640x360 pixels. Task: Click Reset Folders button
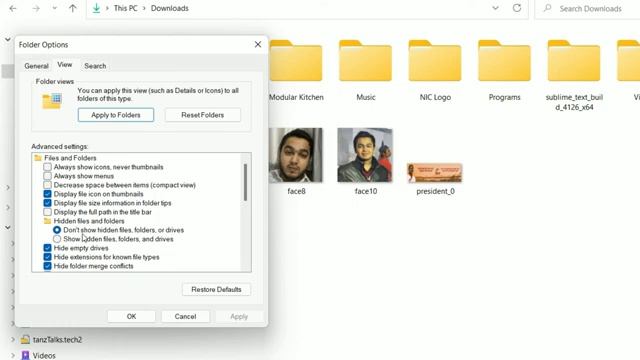(x=203, y=115)
